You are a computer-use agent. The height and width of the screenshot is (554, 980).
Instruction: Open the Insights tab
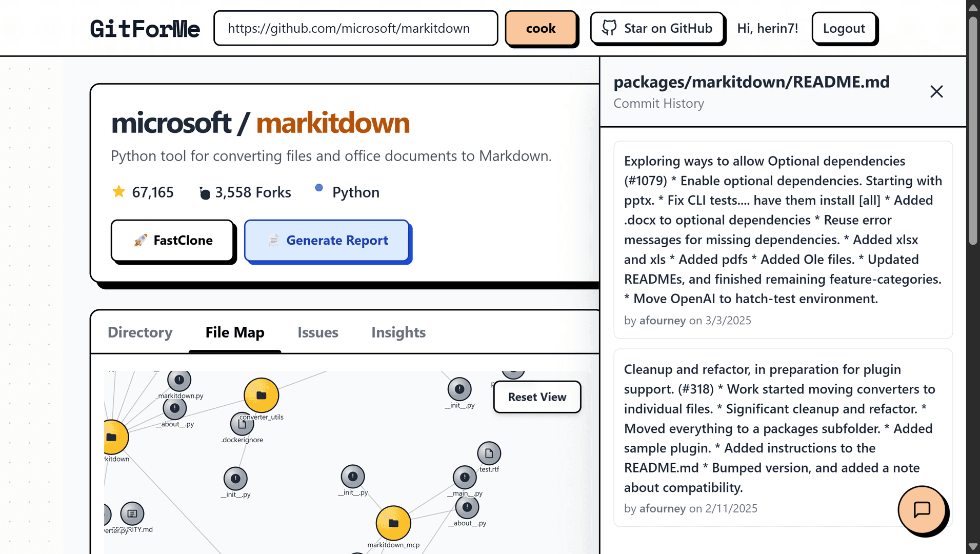click(x=398, y=332)
